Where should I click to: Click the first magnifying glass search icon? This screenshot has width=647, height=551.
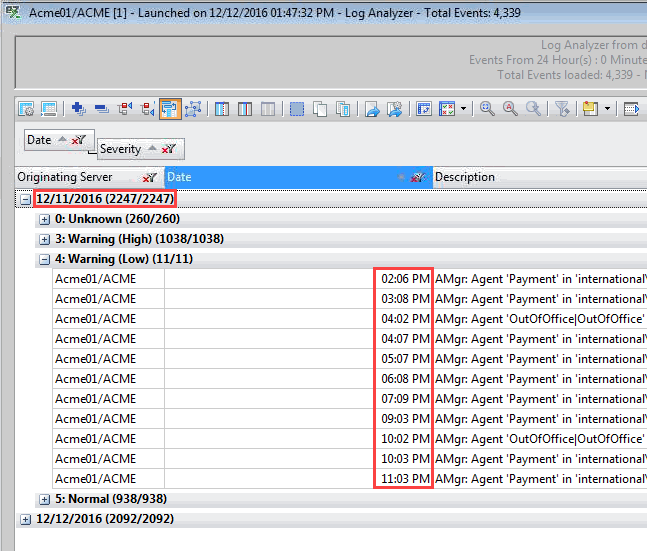[x=487, y=108]
